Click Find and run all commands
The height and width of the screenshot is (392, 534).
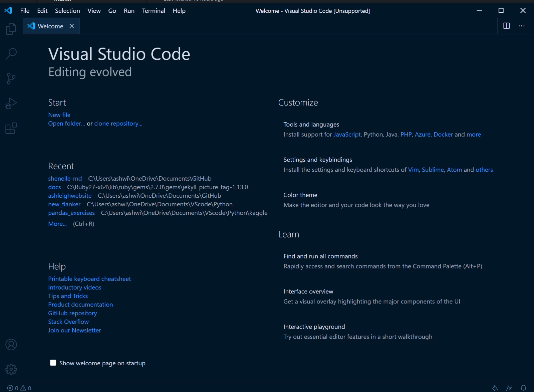point(383,261)
